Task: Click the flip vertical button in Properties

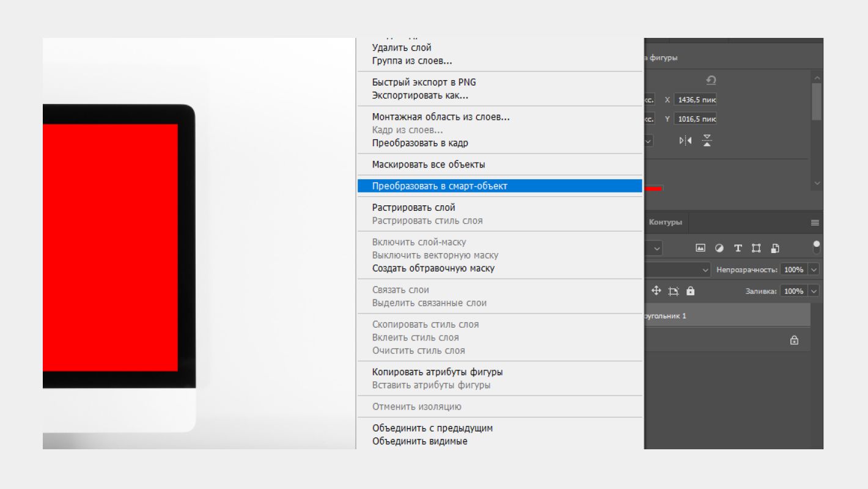Action: pyautogui.click(x=708, y=140)
